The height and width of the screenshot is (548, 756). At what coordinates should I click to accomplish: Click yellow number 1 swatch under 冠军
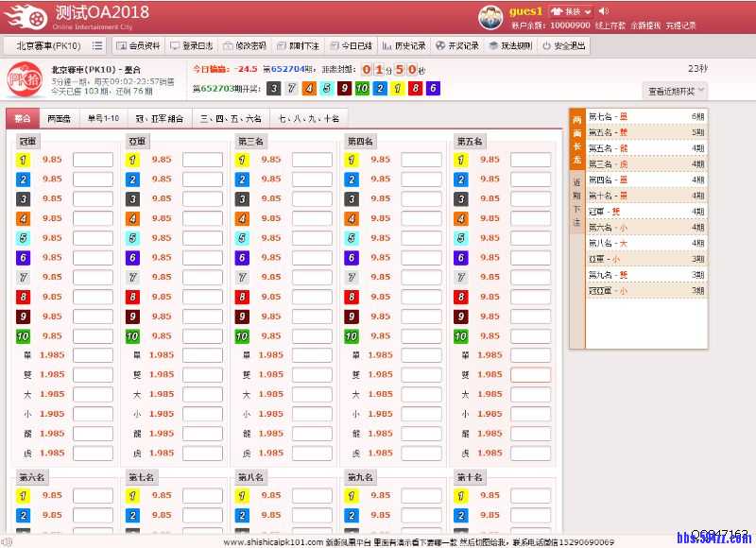23,160
